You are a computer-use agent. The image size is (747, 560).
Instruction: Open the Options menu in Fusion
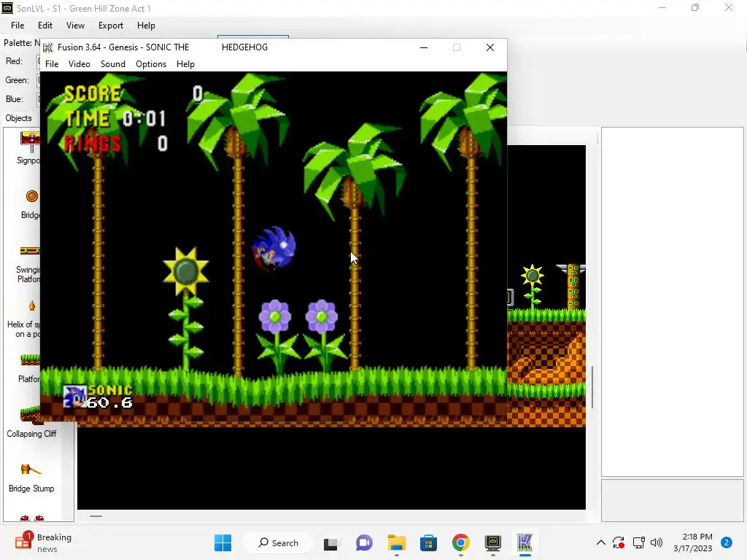(x=150, y=64)
